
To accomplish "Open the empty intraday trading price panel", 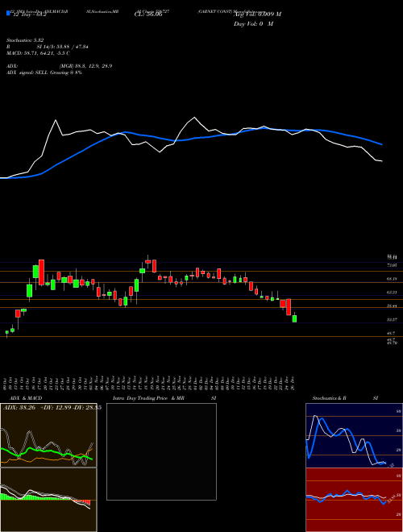I will point(161,451).
